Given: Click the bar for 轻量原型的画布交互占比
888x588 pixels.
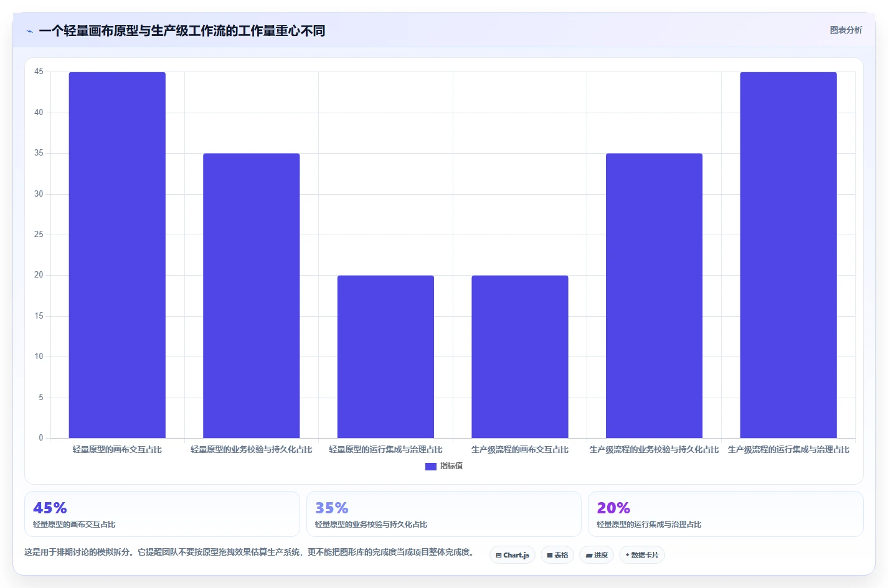Looking at the screenshot, I should pos(117,255).
